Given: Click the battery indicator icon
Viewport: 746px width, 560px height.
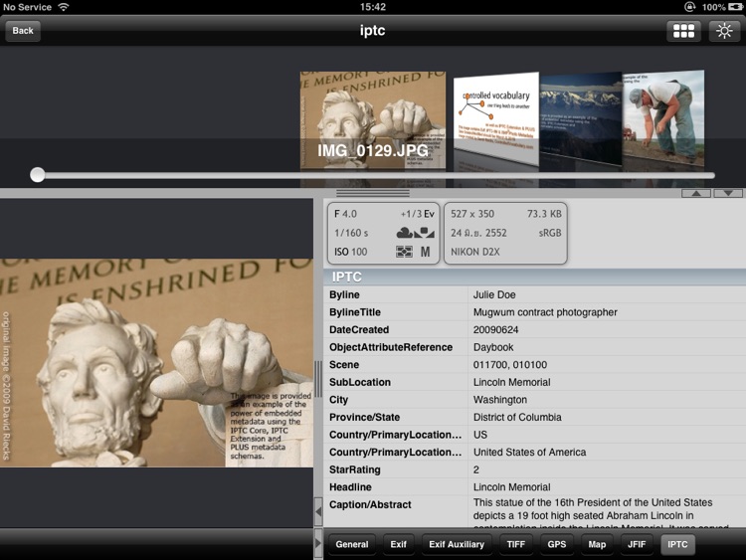Looking at the screenshot, I should [735, 7].
